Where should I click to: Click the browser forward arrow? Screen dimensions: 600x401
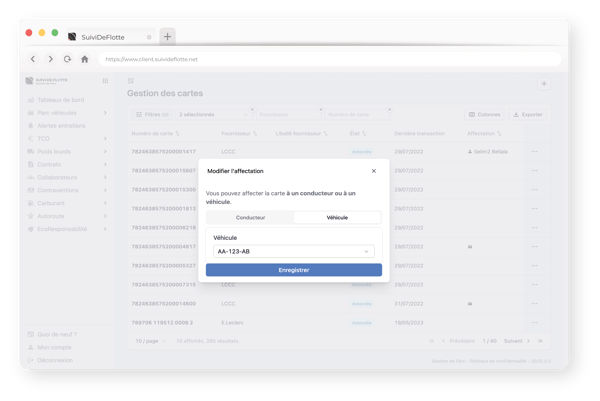click(x=50, y=59)
